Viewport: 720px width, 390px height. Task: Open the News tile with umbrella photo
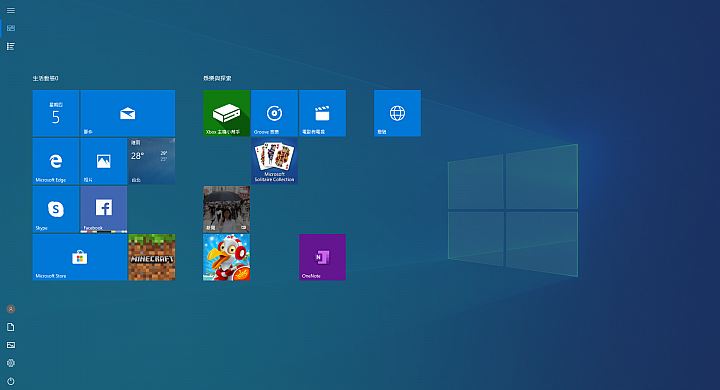226,209
